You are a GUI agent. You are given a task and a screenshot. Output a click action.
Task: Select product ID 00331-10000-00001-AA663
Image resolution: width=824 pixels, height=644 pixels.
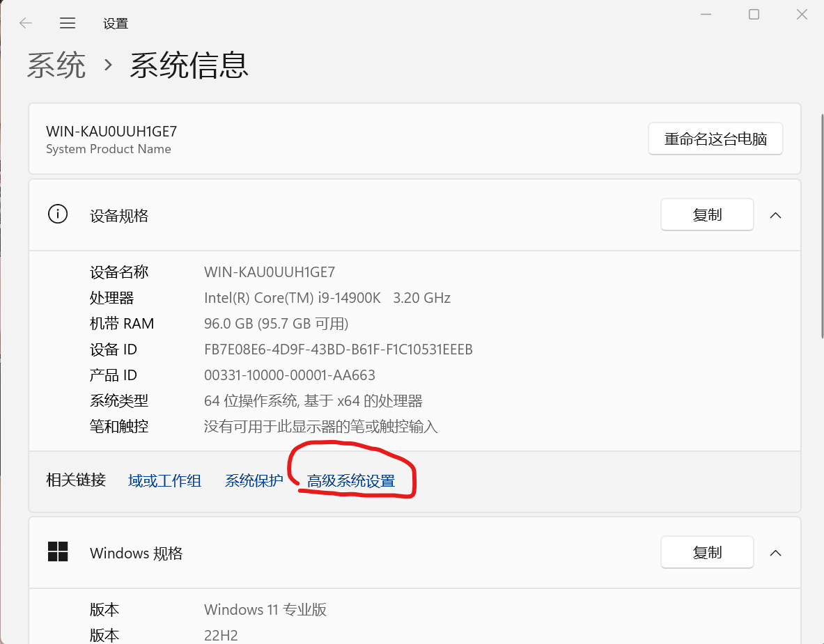290,375
